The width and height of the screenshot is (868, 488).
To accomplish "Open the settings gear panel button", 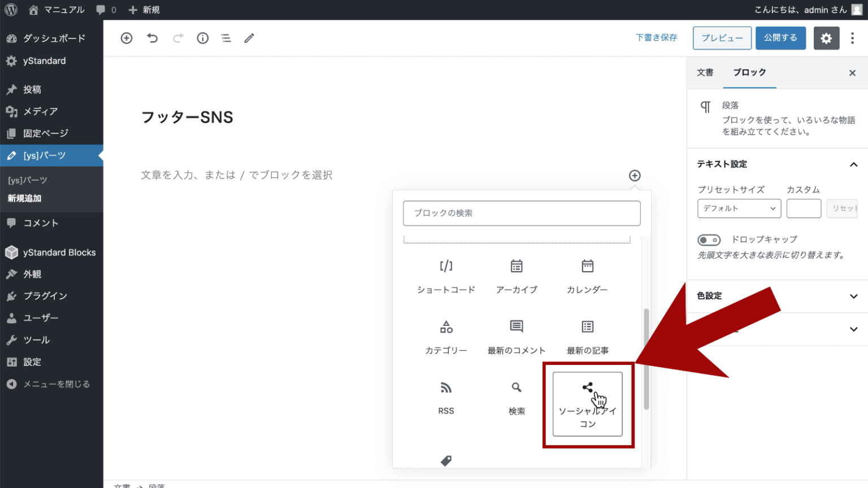I will coord(826,38).
